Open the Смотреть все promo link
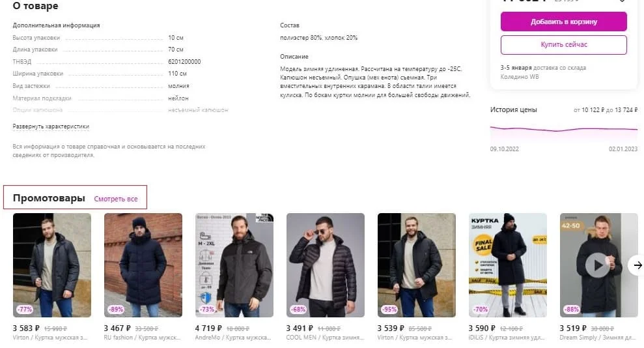The width and height of the screenshot is (644, 348). 116,199
